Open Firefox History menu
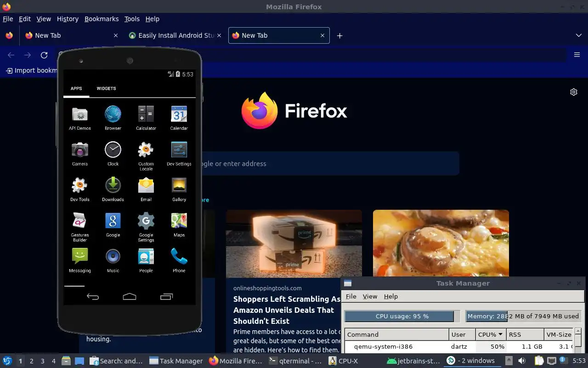The height and width of the screenshot is (368, 588). tap(68, 19)
